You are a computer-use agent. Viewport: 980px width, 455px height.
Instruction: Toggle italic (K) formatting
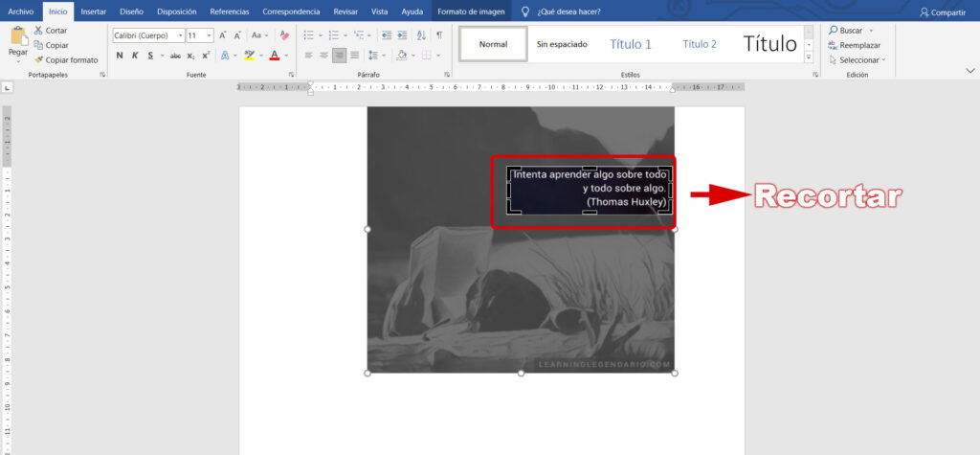pos(135,56)
